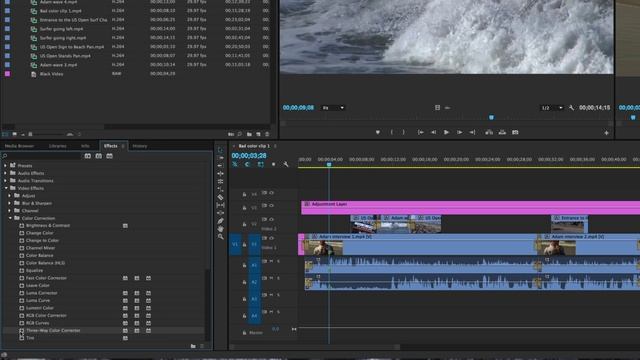Image resolution: width=640 pixels, height=360 pixels.
Task: Click monitor timecode 00;00;09;08
Action: pyautogui.click(x=298, y=108)
